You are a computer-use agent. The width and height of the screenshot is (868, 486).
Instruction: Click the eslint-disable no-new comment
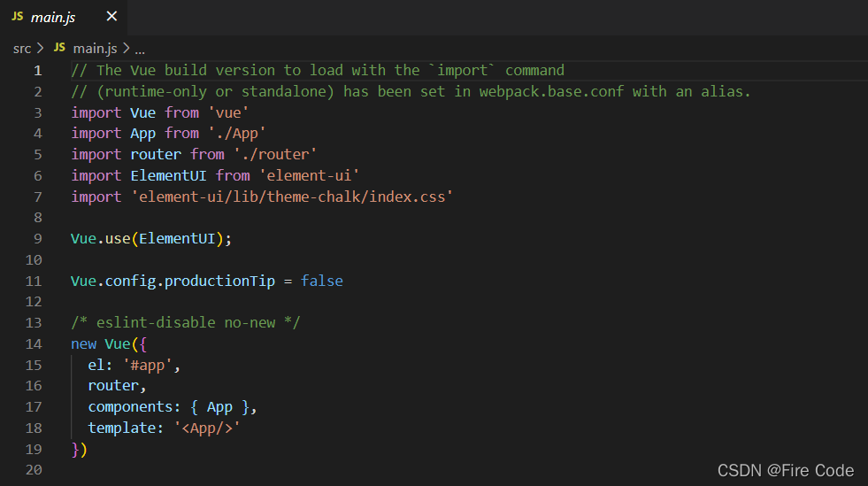coord(186,323)
